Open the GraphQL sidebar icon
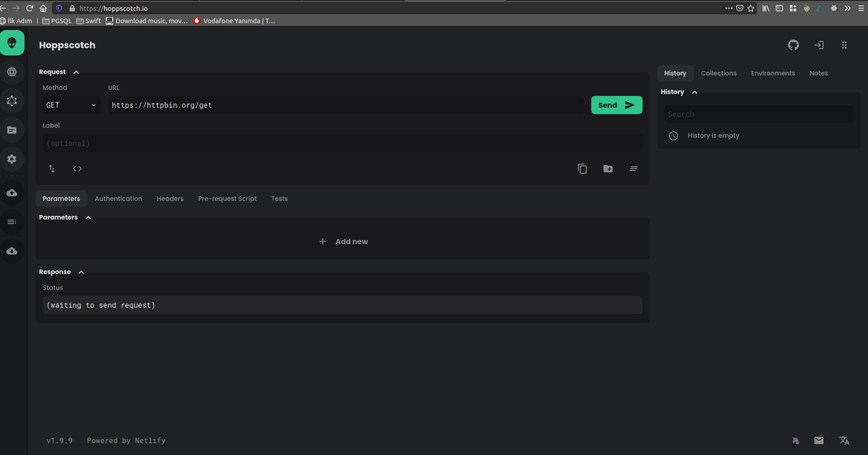The height and width of the screenshot is (455, 868). pyautogui.click(x=12, y=101)
